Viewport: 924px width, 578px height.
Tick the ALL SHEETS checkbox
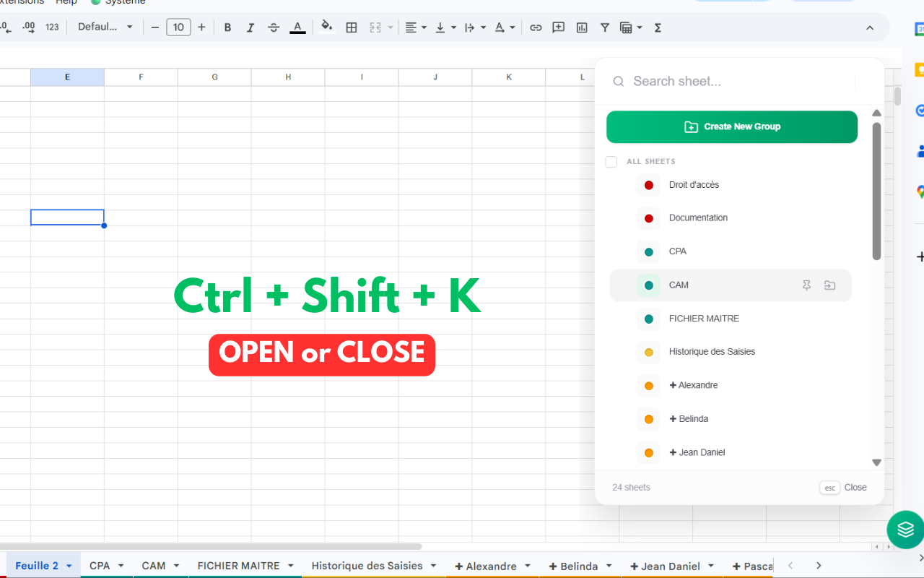tap(611, 162)
